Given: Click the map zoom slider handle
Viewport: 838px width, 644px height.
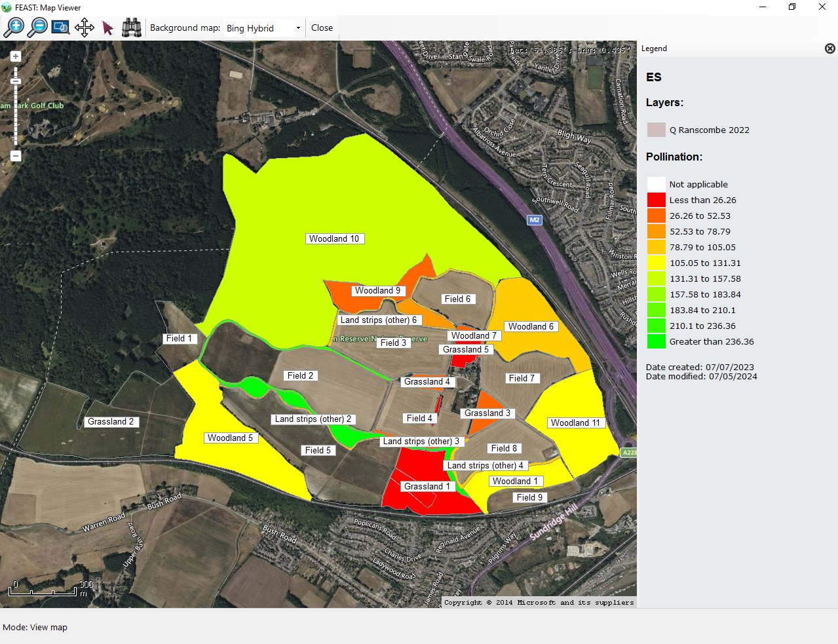Looking at the screenshot, I should (16, 82).
